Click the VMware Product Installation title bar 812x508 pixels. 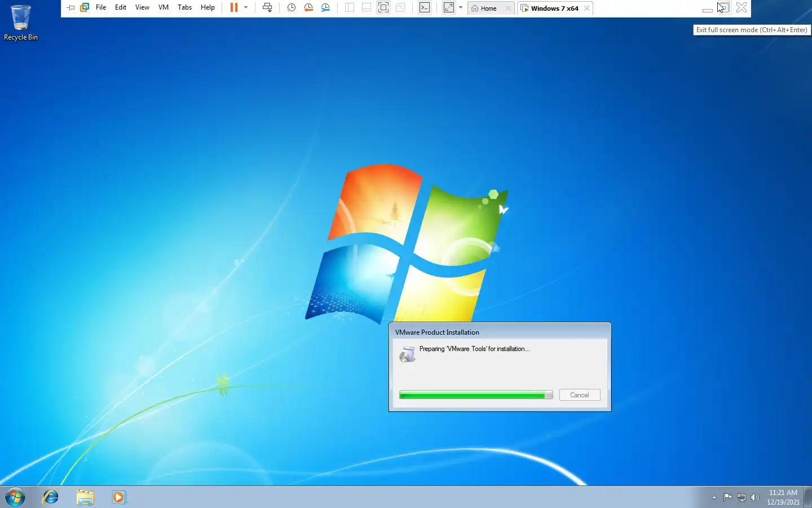(x=500, y=332)
